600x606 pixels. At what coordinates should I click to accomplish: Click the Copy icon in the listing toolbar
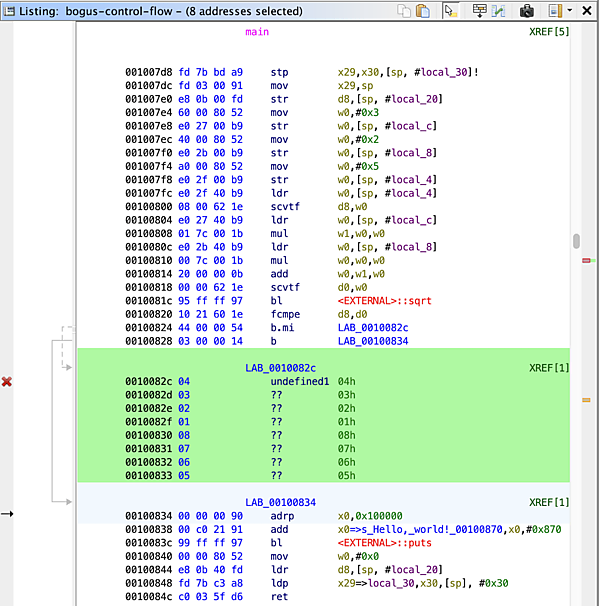[404, 10]
